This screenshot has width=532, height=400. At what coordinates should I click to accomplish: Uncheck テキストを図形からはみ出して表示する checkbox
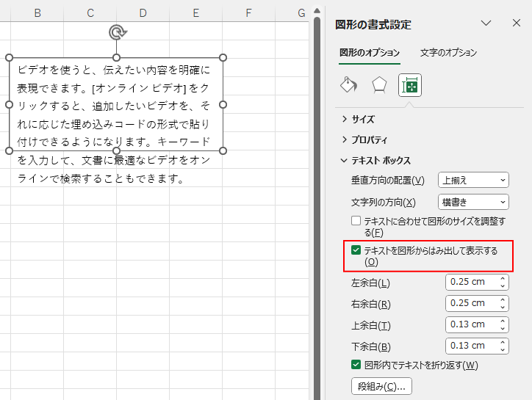[x=356, y=250]
